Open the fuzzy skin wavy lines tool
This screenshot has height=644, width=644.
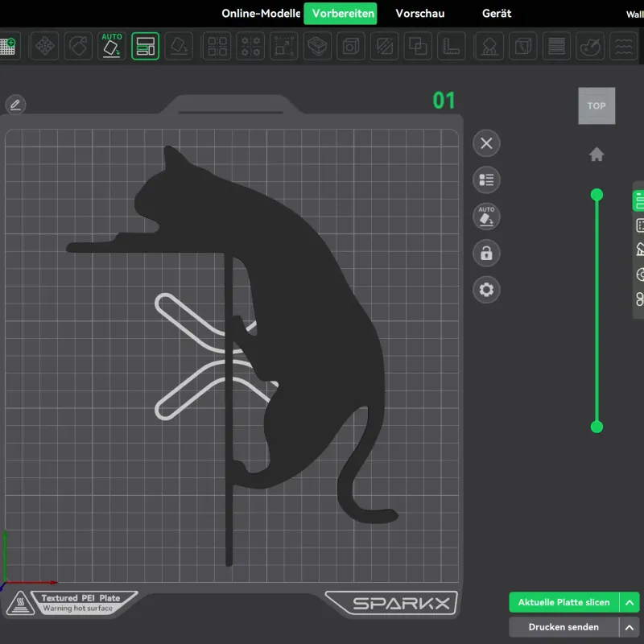pos(623,46)
